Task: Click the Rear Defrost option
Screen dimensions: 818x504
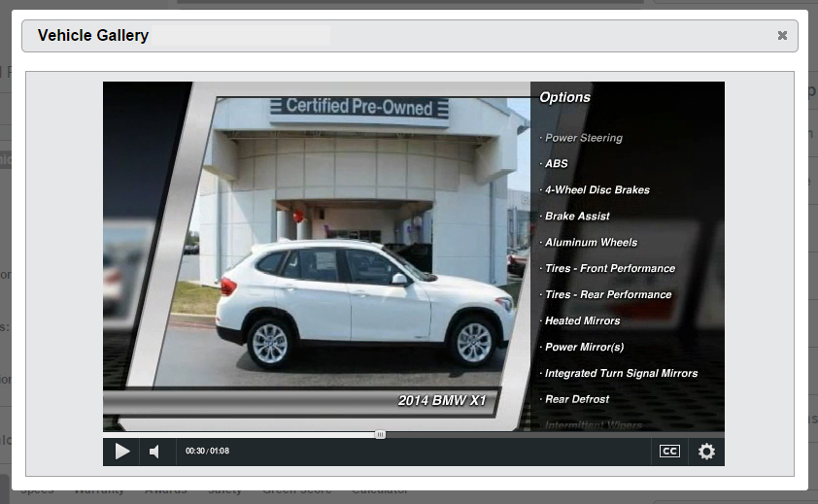Action: [x=577, y=399]
